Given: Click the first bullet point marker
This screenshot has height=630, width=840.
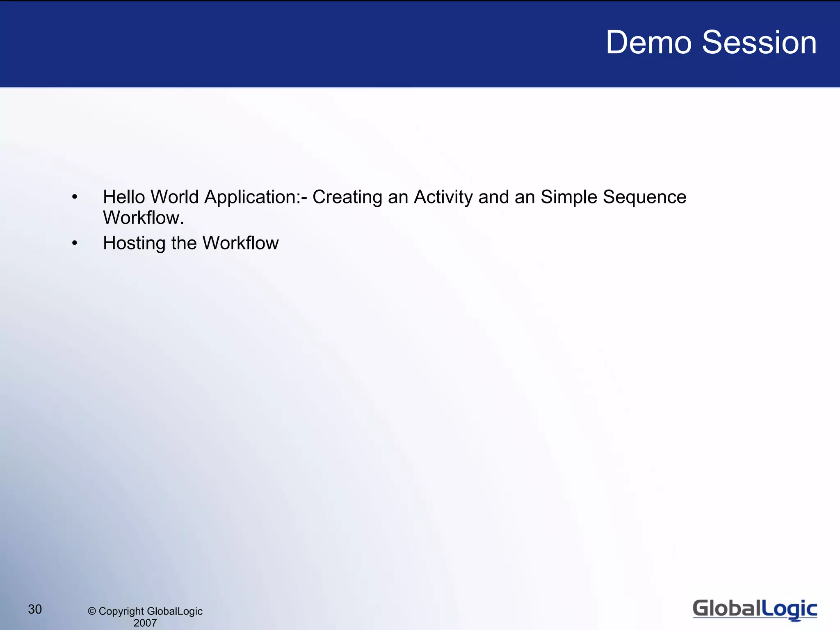Looking at the screenshot, I should click(x=74, y=197).
